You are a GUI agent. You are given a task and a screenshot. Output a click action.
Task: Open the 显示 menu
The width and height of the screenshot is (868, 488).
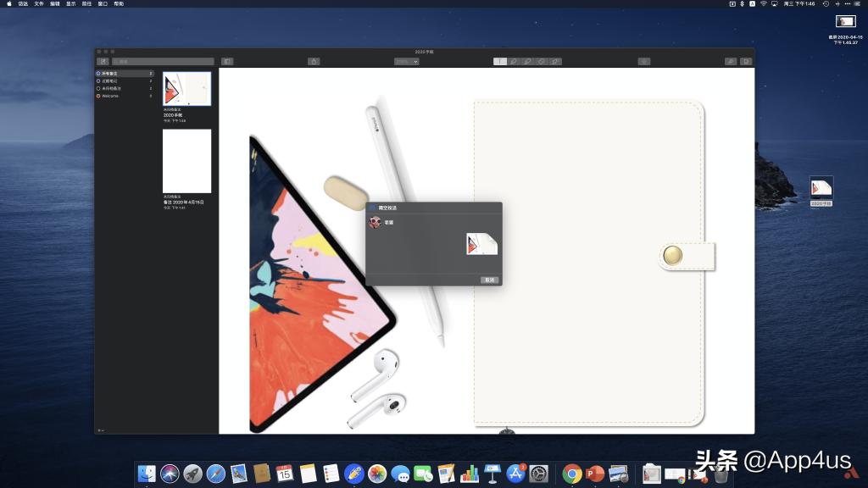71,4
